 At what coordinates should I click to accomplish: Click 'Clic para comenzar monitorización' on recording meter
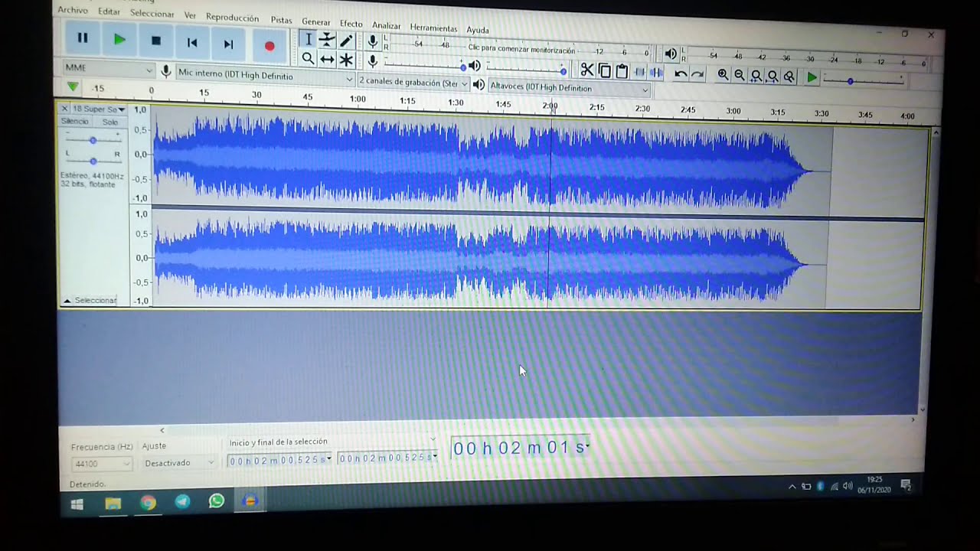click(x=521, y=50)
